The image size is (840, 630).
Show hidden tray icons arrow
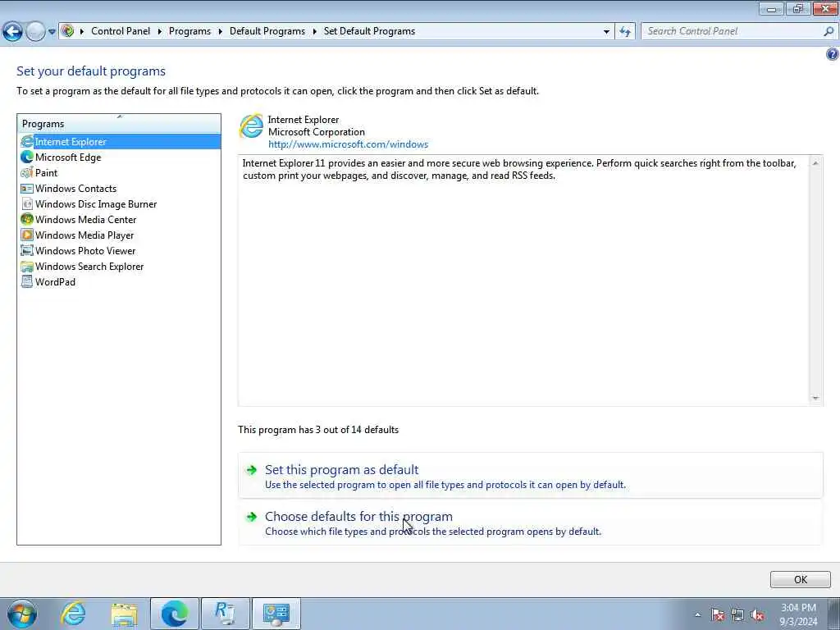pyautogui.click(x=697, y=614)
